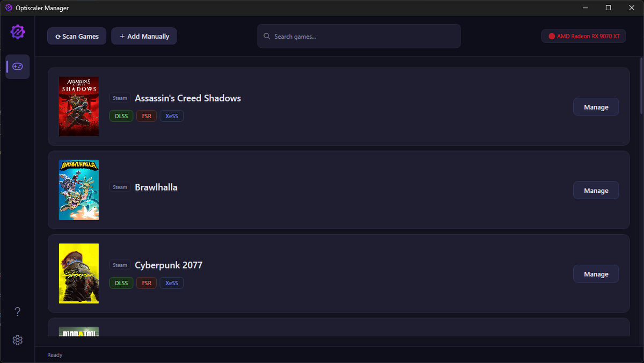The image size is (644, 363).
Task: Click DLSS tag on Assassin's Creed Shadows
Action: [121, 116]
